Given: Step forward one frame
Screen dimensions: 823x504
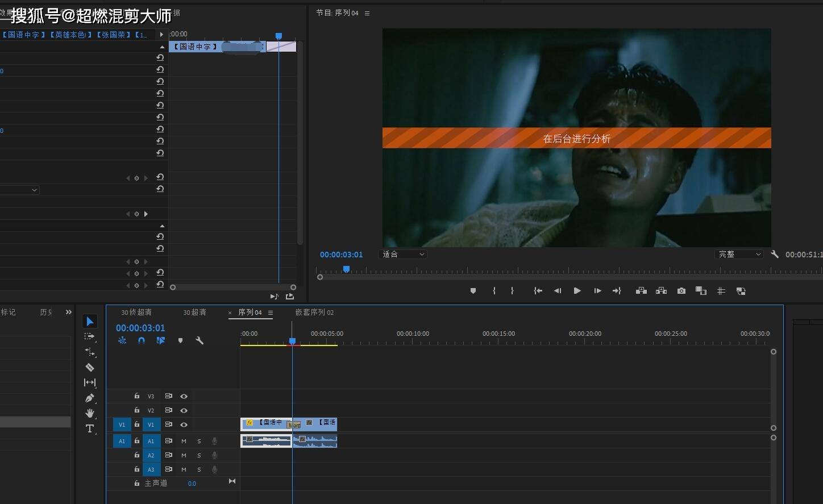Looking at the screenshot, I should [x=597, y=291].
